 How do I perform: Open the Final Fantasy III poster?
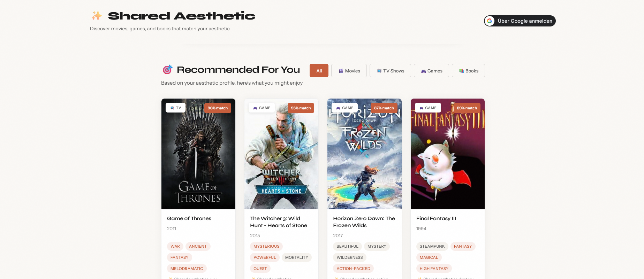(x=448, y=154)
